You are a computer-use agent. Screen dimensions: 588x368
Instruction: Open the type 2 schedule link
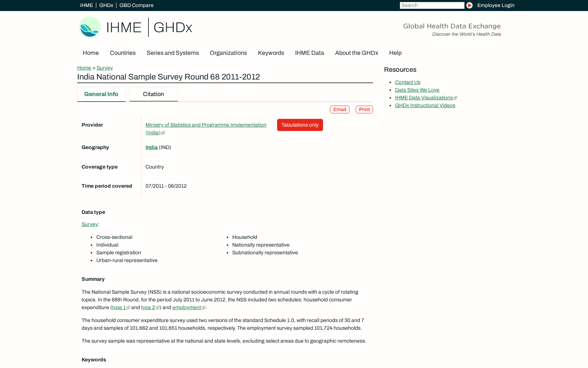click(148, 307)
